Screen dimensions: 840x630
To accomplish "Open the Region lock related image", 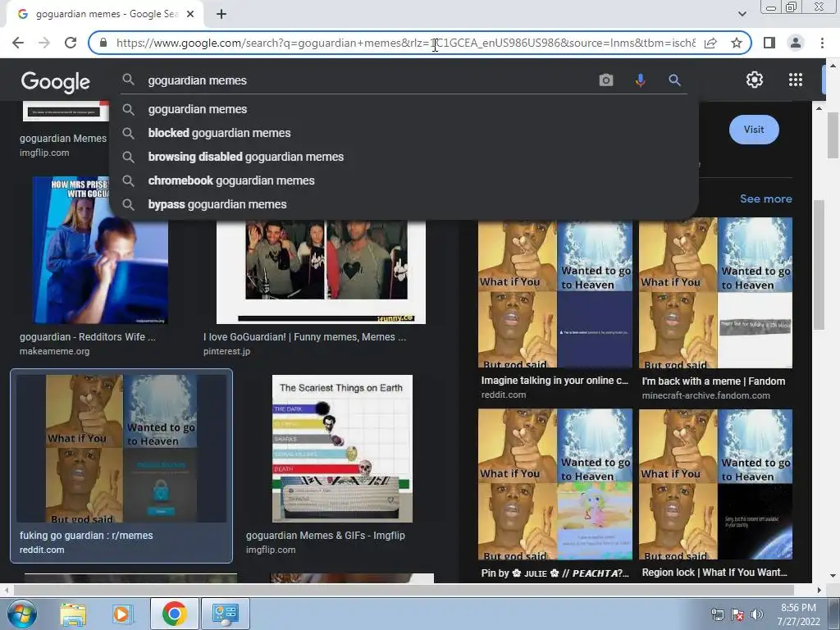I will (x=715, y=484).
